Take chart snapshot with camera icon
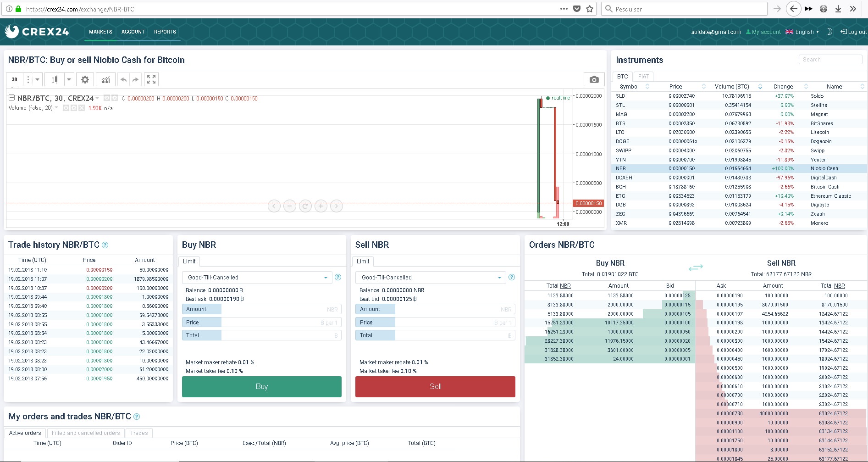Viewport: 868px width, 462px height. (594, 79)
